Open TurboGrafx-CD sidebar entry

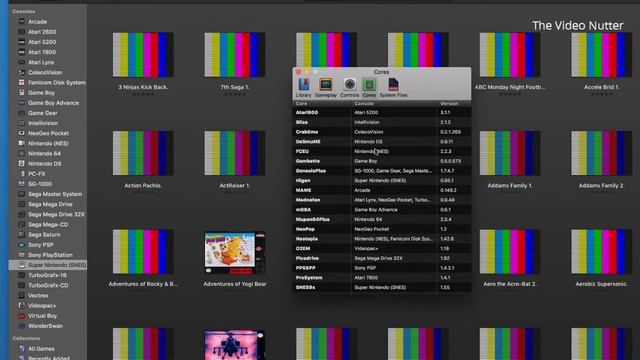pyautogui.click(x=48, y=285)
